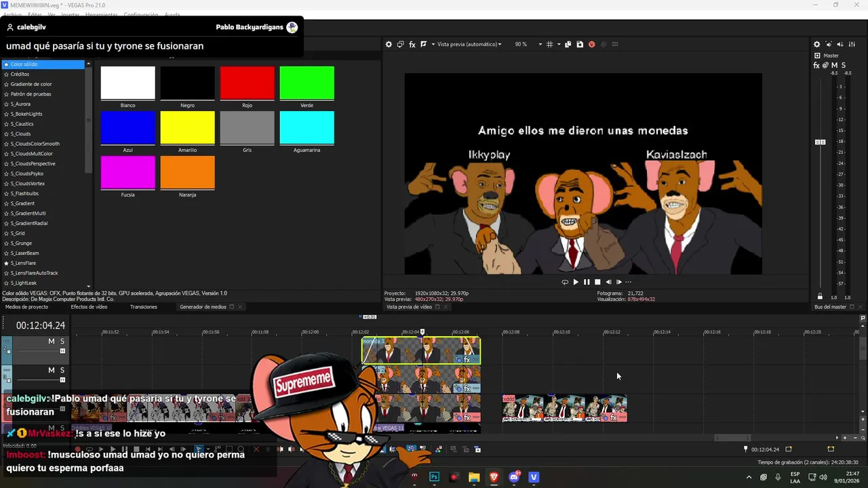The width and height of the screenshot is (868, 488).
Task: Open Photoshop from the taskbar
Action: pos(434,477)
